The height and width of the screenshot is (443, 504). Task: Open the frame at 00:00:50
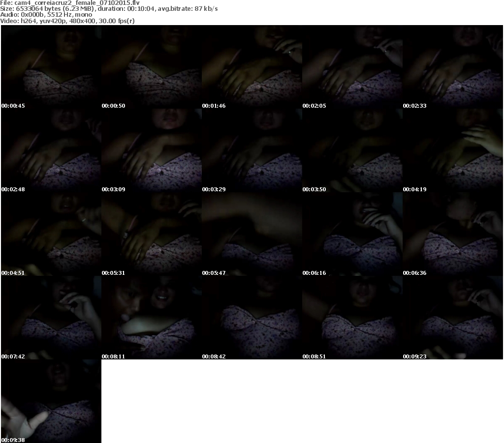(x=152, y=67)
